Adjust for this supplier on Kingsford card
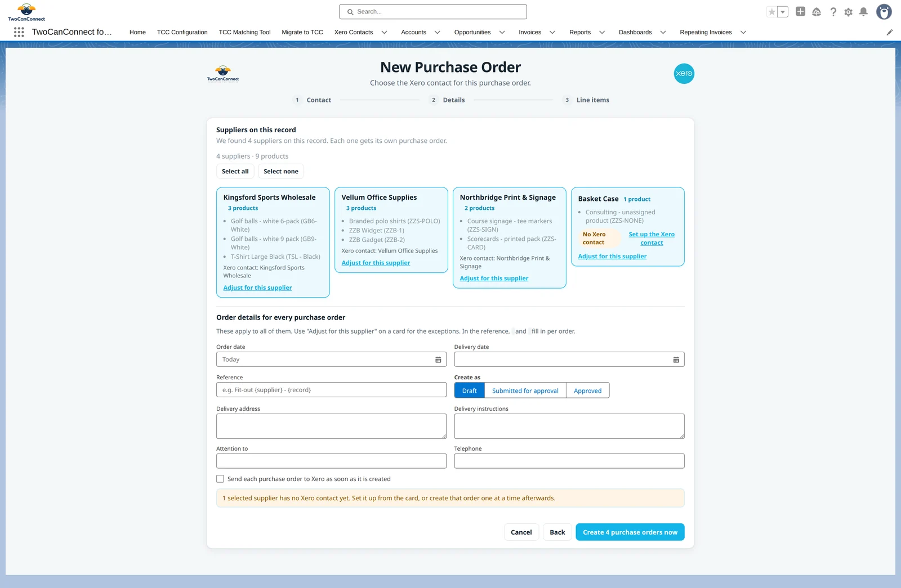Viewport: 901px width, 588px height. [x=257, y=288]
